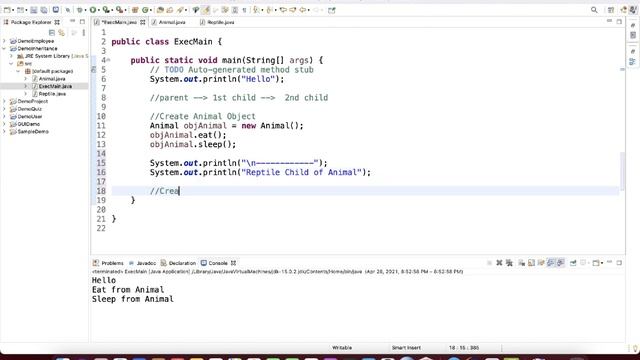640x360 pixels.
Task: Navigate back with the yellow left arrow
Action: point(303,10)
